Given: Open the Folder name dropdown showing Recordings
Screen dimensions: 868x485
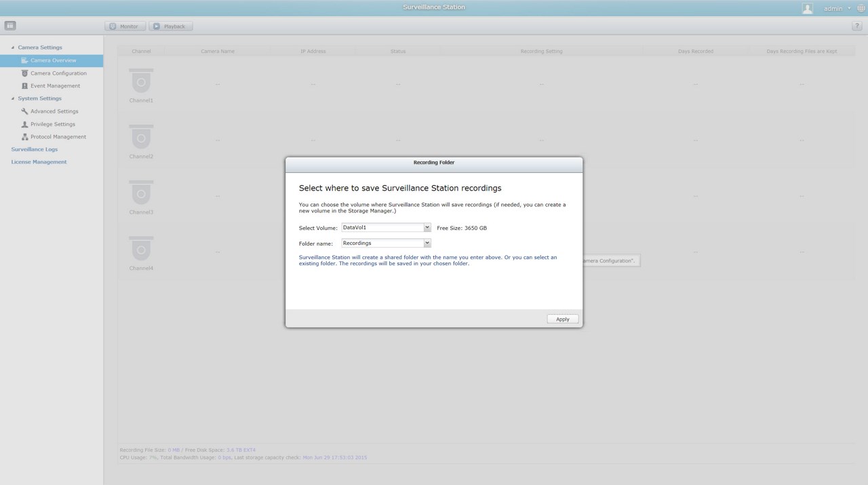Looking at the screenshot, I should [x=386, y=243].
